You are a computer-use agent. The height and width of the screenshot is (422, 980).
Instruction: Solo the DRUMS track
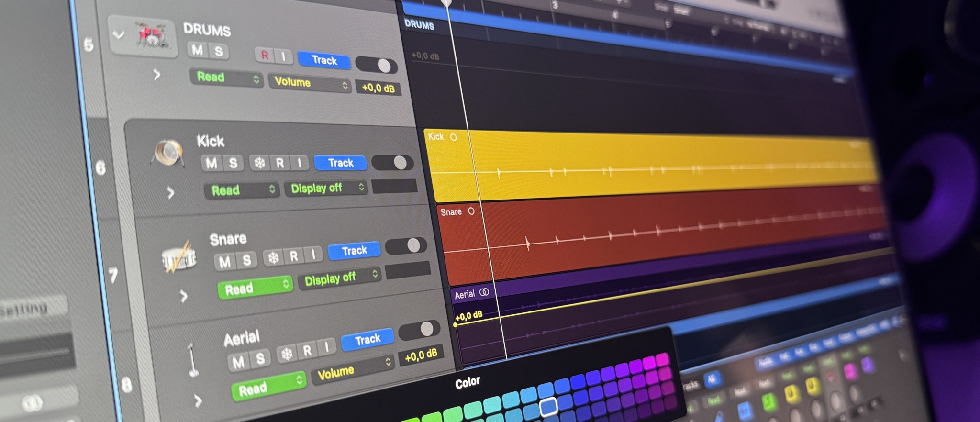[x=218, y=51]
